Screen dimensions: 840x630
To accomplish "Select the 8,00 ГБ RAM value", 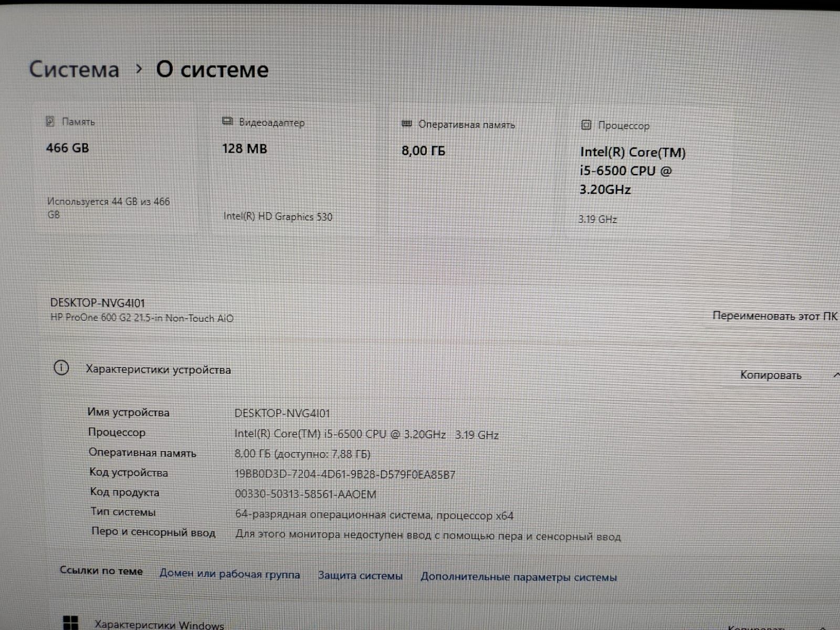I will (x=423, y=151).
